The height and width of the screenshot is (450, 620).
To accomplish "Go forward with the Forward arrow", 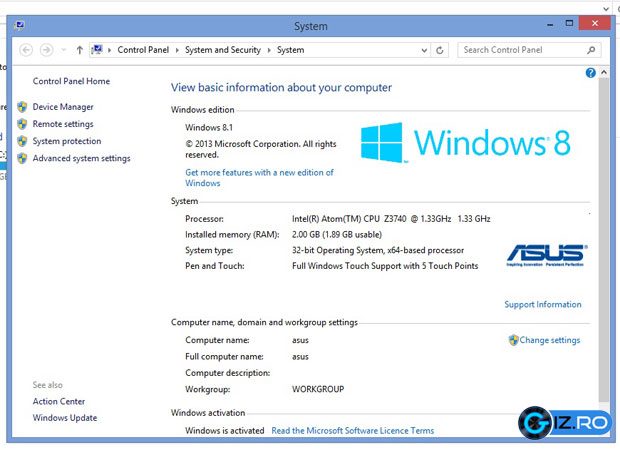I will [x=47, y=50].
